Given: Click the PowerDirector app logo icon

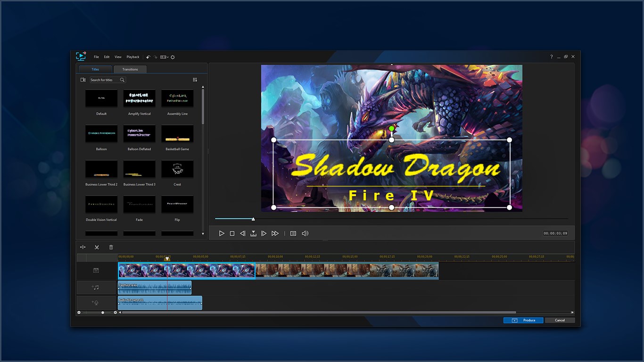Looking at the screenshot, I should [81, 56].
